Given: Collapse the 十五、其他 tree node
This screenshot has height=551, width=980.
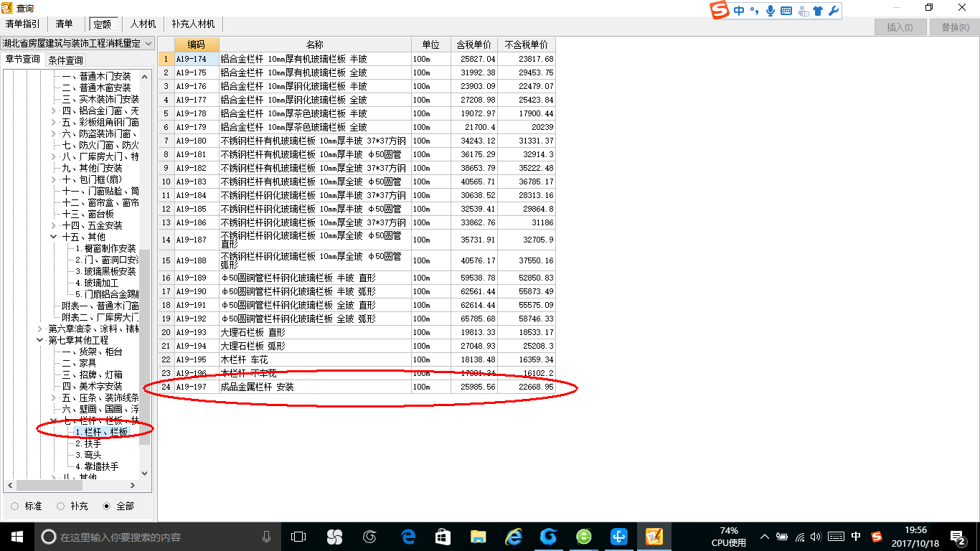Looking at the screenshot, I should 54,237.
